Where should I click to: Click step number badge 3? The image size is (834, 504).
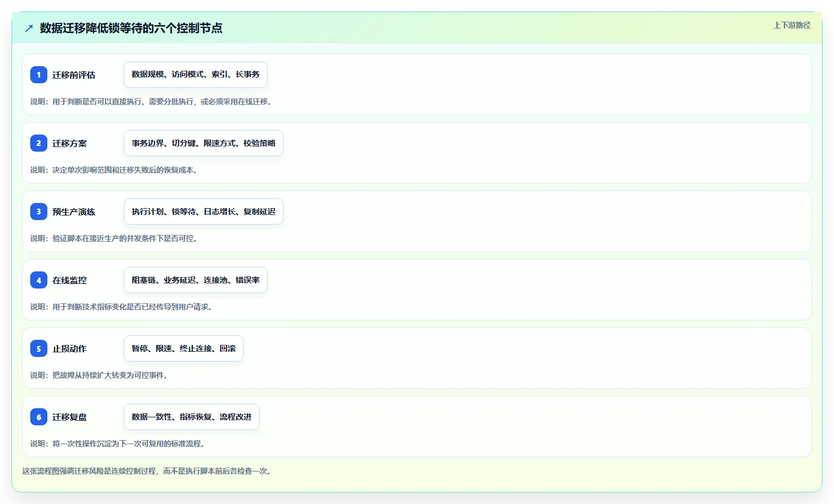click(x=39, y=212)
